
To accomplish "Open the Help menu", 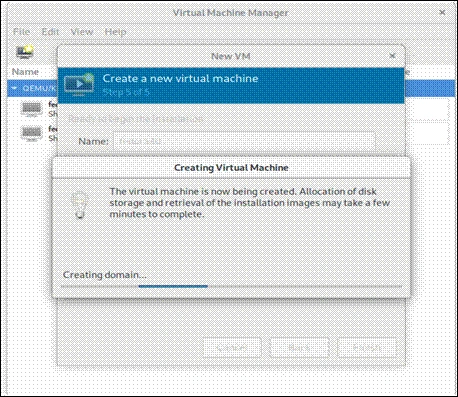I will (x=115, y=32).
